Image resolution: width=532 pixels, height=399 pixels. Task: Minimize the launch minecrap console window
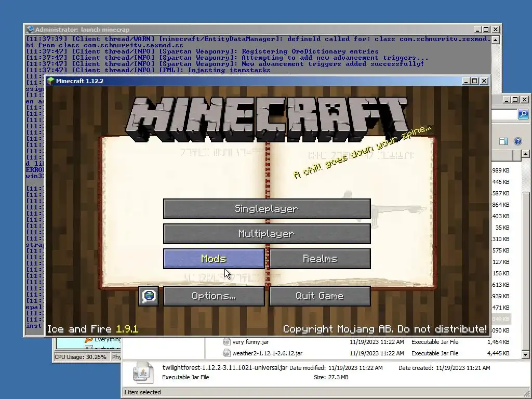pyautogui.click(x=477, y=30)
